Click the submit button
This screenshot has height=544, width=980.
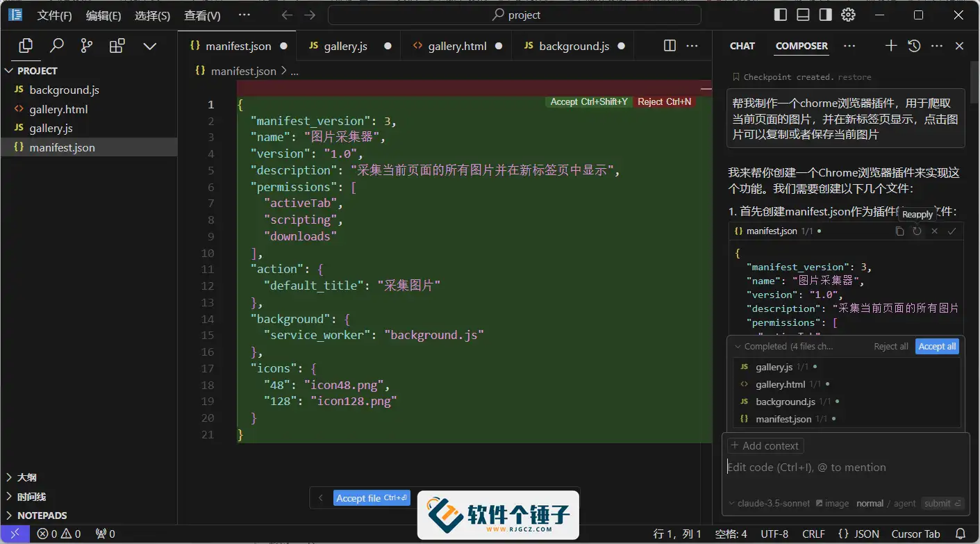pos(942,504)
